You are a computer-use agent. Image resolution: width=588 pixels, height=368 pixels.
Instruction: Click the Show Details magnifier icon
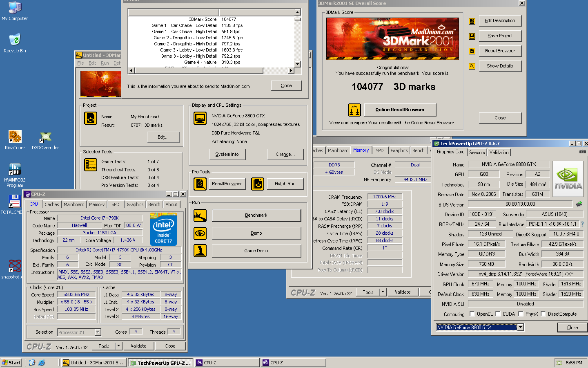tap(472, 66)
